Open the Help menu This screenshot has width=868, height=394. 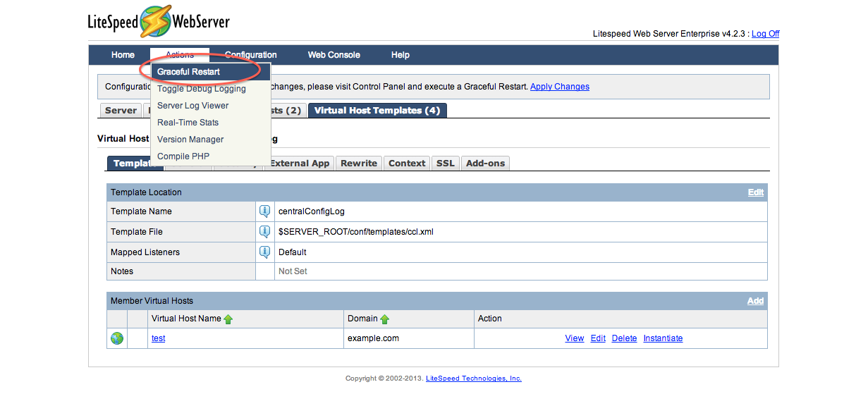401,55
